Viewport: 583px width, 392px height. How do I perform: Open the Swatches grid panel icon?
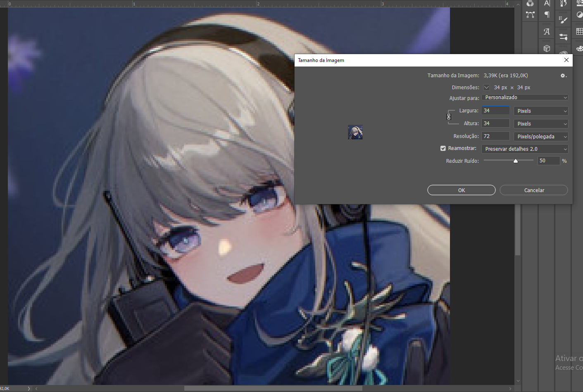580,32
